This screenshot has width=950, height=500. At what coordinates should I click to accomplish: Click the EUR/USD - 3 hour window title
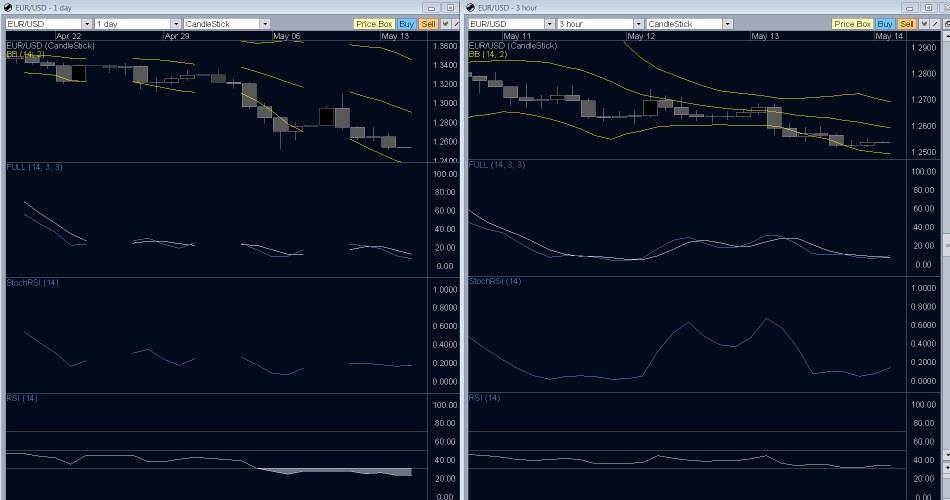[x=508, y=8]
